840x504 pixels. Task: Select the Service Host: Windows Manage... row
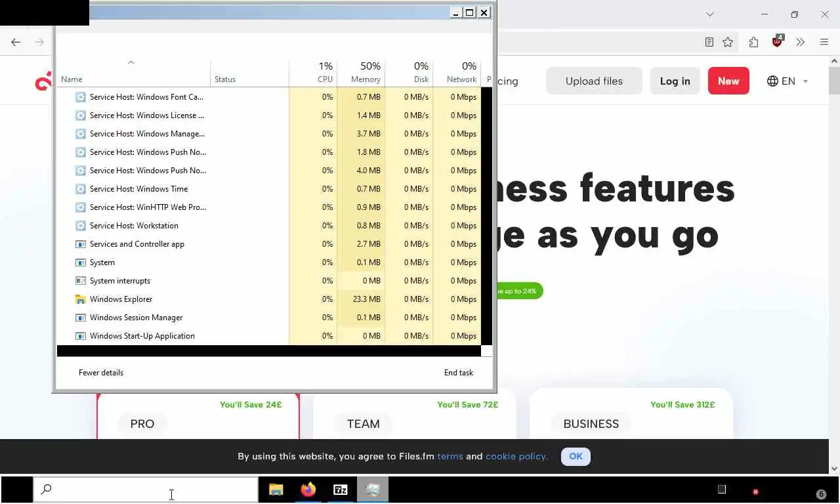tap(269, 134)
